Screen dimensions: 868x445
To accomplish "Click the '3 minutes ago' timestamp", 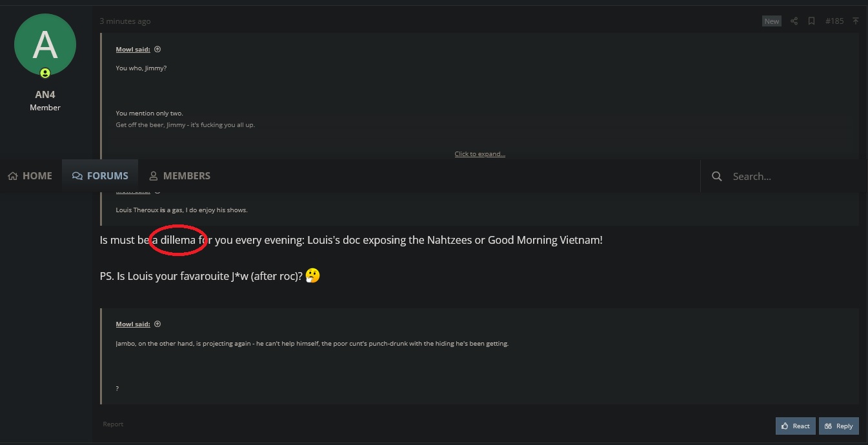I will [x=125, y=21].
